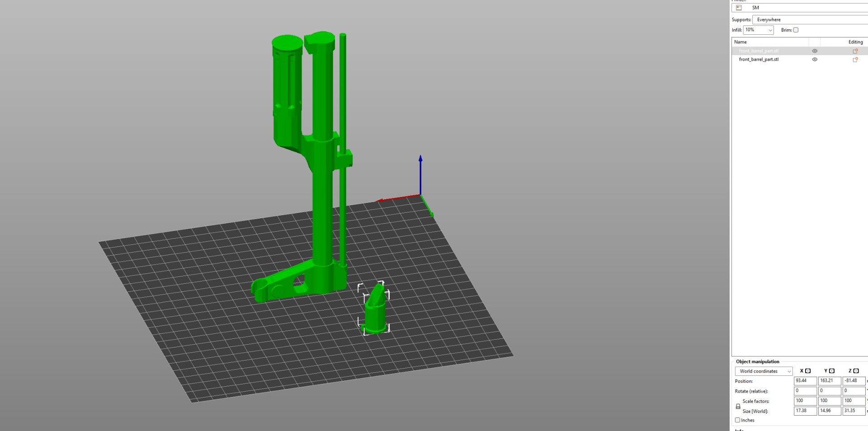Click the "Object manipulation" heading
Viewport: 868px width, 431px height.
(758, 362)
